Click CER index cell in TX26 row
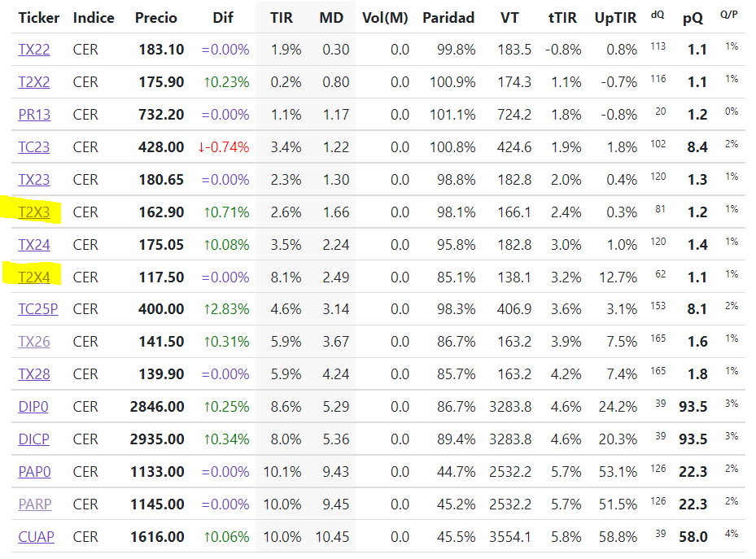 (x=85, y=342)
